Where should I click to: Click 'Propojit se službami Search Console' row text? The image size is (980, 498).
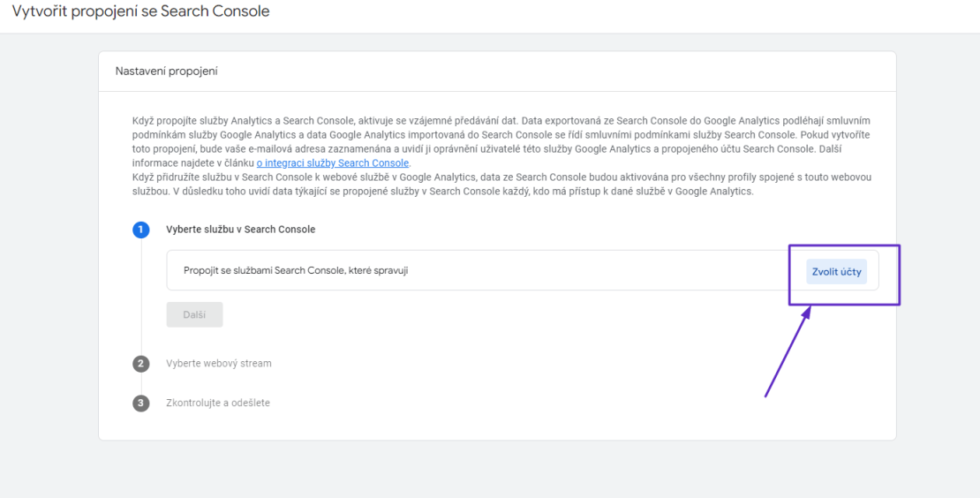297,270
